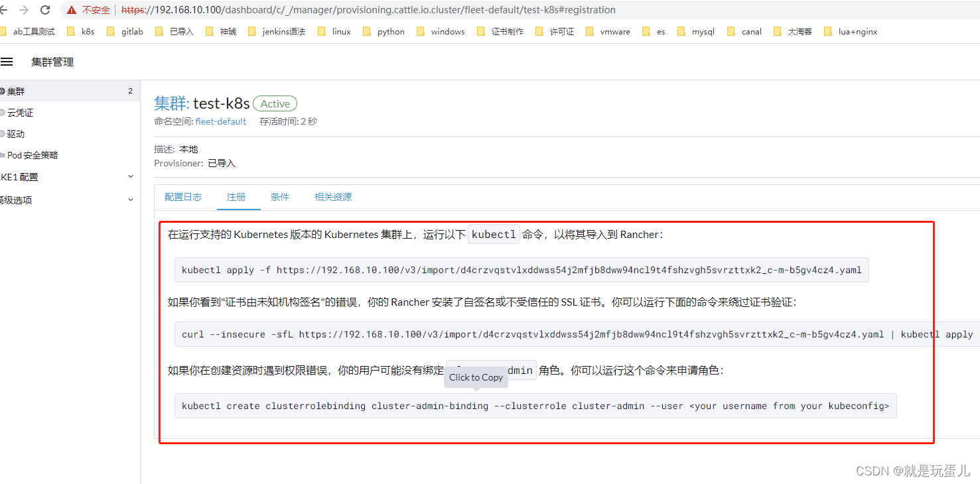Select 集群 in the sidebar
The height and width of the screenshot is (484, 980).
[x=69, y=91]
